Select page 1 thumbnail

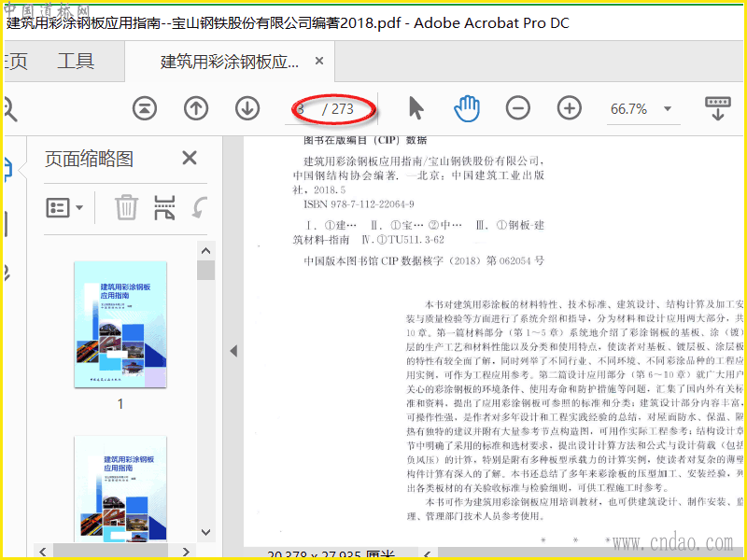(120, 324)
